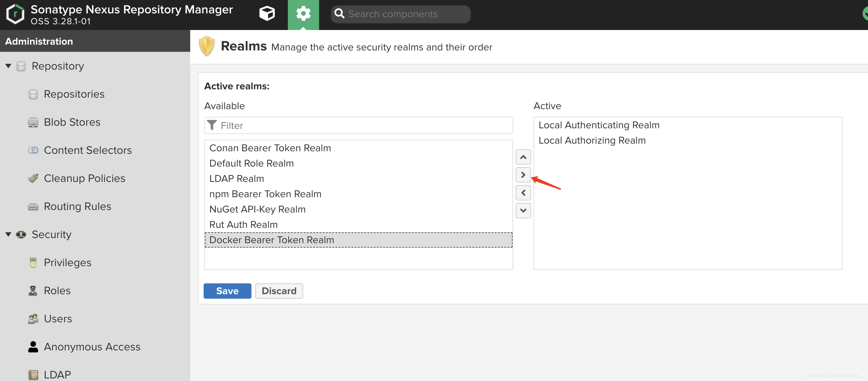Discard the realm changes

[x=279, y=291]
